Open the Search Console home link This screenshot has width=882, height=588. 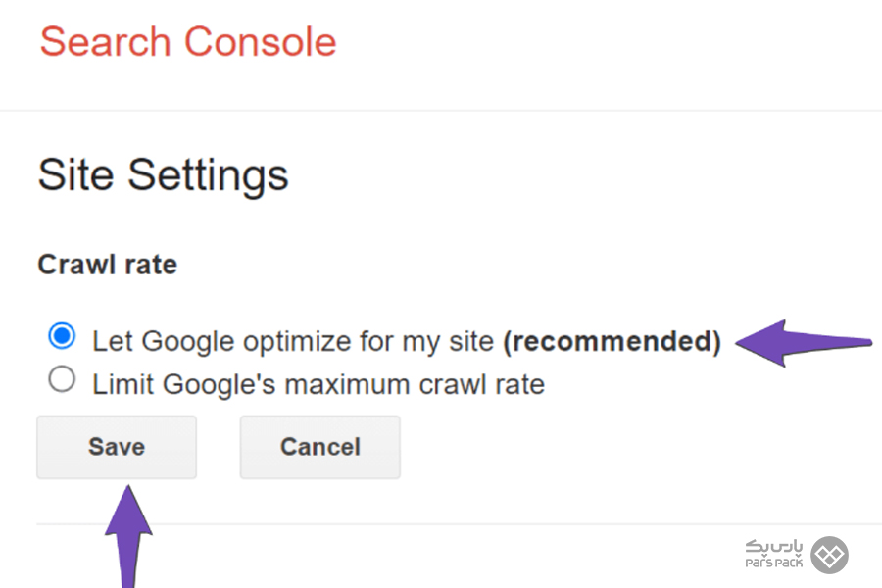[x=187, y=42]
